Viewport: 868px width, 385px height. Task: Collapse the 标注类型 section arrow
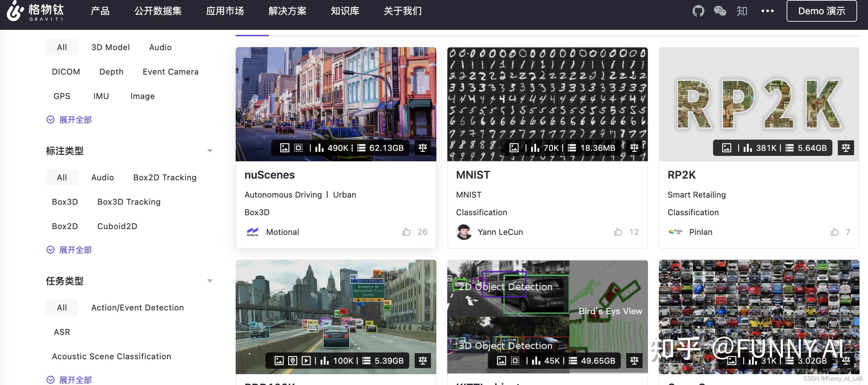[x=210, y=151]
